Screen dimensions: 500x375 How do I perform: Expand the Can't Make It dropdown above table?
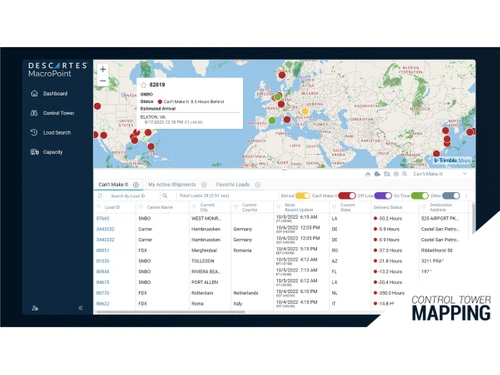pos(465,174)
